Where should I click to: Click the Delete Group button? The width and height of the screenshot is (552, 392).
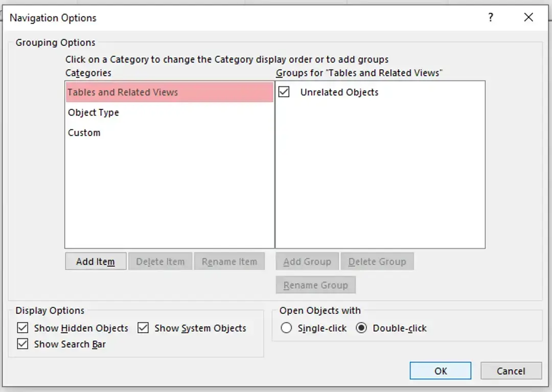point(377,261)
